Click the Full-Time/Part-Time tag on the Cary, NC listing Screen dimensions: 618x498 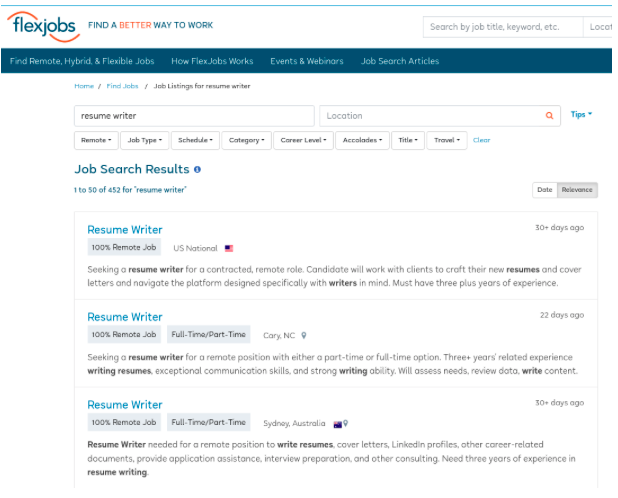coord(208,334)
